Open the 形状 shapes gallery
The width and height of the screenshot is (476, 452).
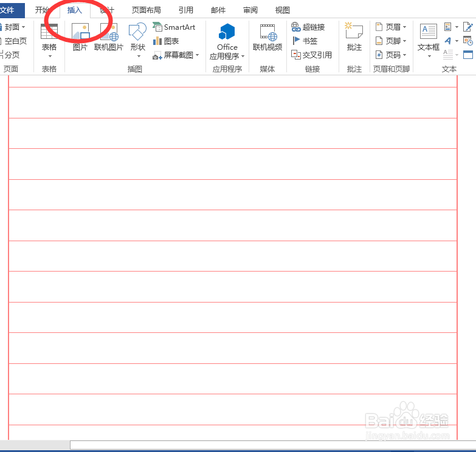click(138, 40)
